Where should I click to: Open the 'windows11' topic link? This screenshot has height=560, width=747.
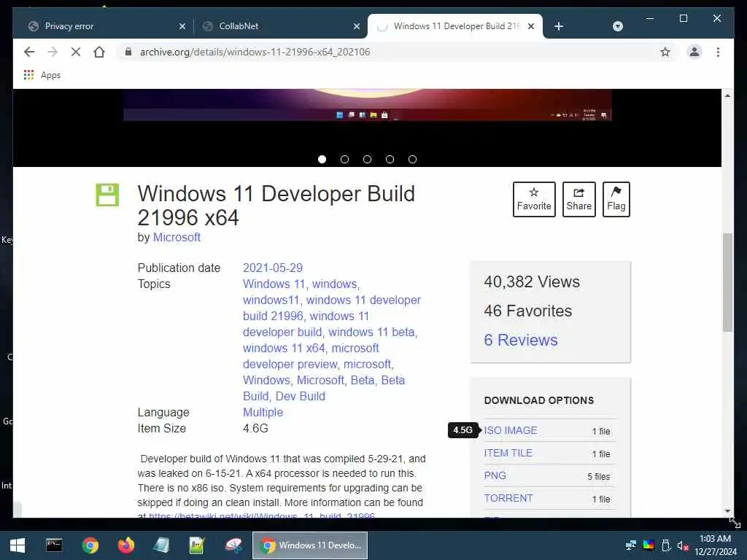271,300
